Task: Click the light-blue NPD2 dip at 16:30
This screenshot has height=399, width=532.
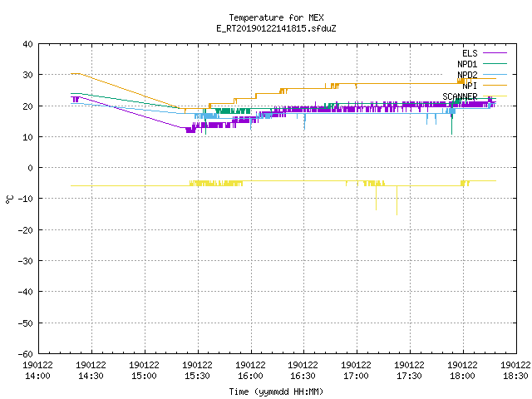Action: pos(305,121)
